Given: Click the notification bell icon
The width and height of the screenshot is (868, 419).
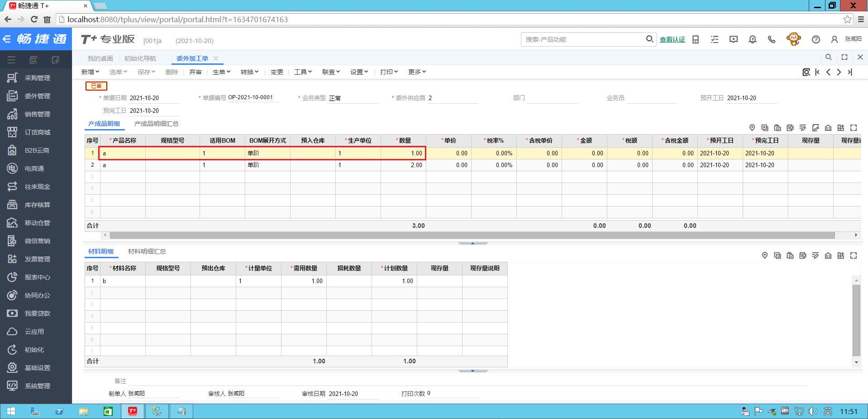Looking at the screenshot, I should [753, 39].
